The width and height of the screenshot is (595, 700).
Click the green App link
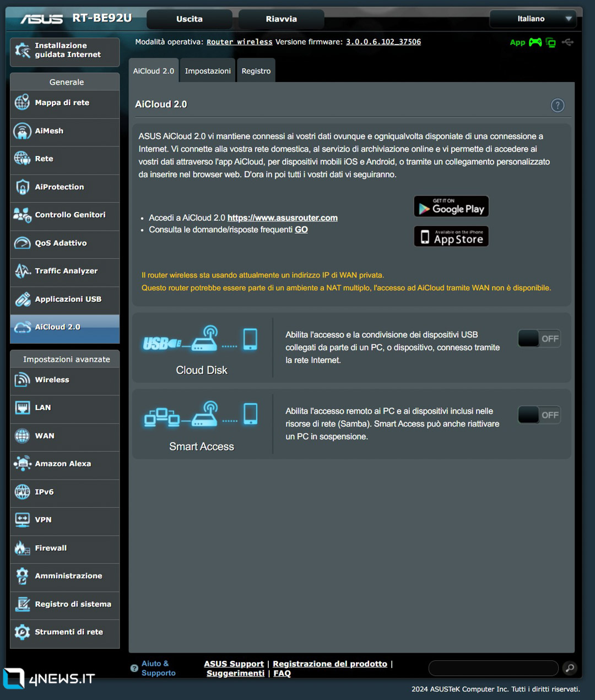(x=517, y=42)
